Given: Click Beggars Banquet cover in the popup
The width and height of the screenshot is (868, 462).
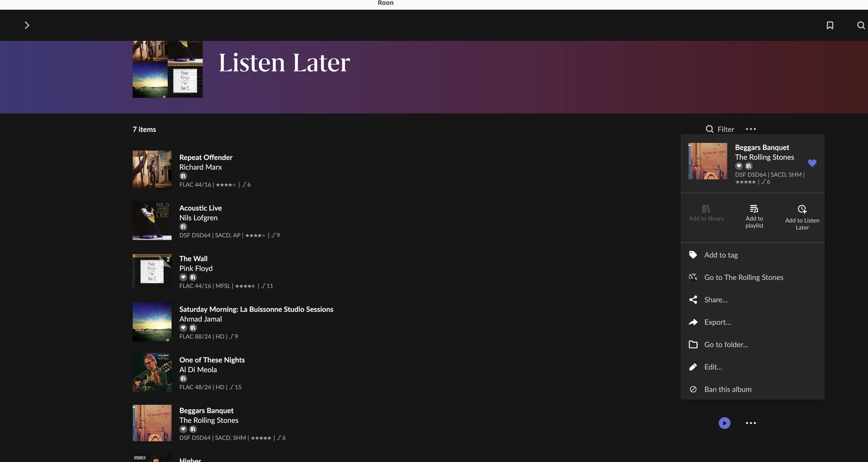Looking at the screenshot, I should click(x=708, y=161).
